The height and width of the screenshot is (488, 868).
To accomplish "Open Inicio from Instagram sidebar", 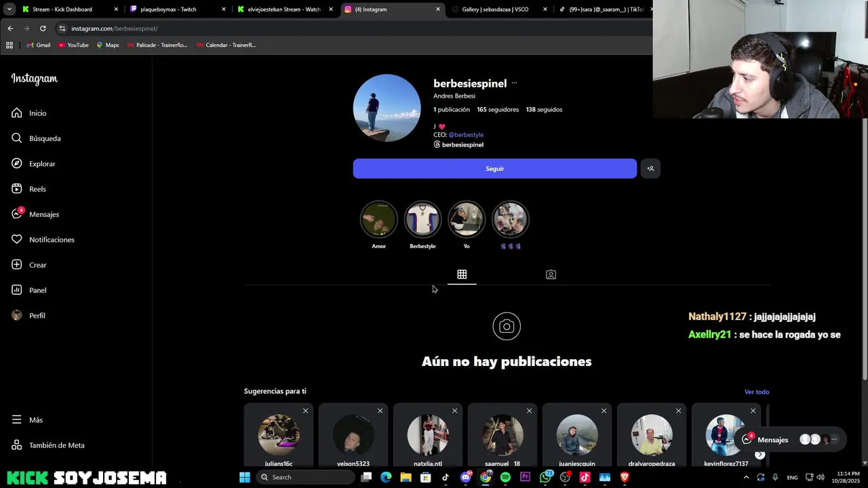I will 29,113.
